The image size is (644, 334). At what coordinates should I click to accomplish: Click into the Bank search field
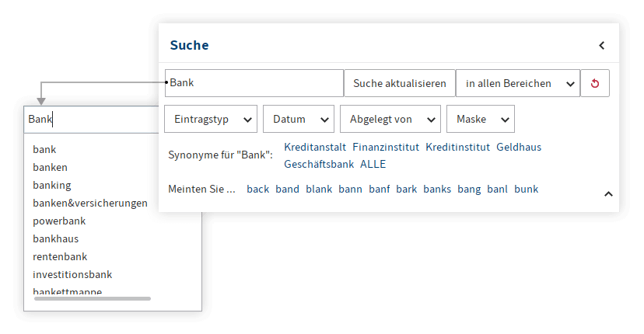pos(254,83)
